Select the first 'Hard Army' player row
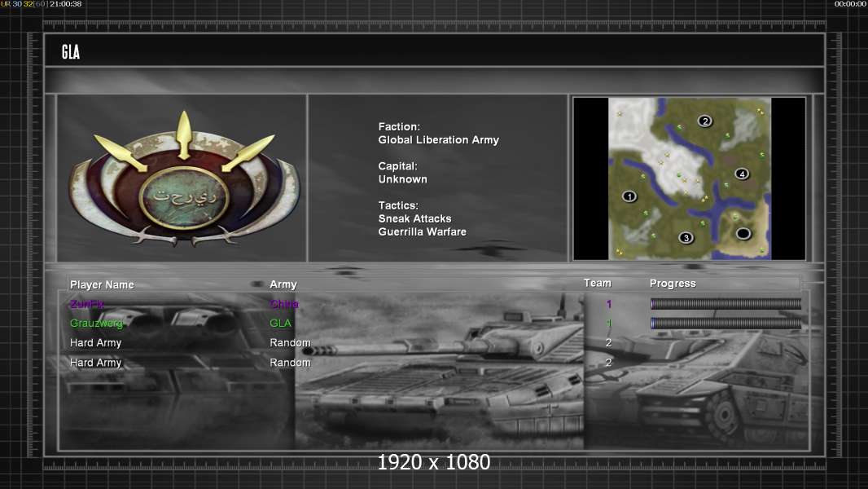 tap(95, 343)
